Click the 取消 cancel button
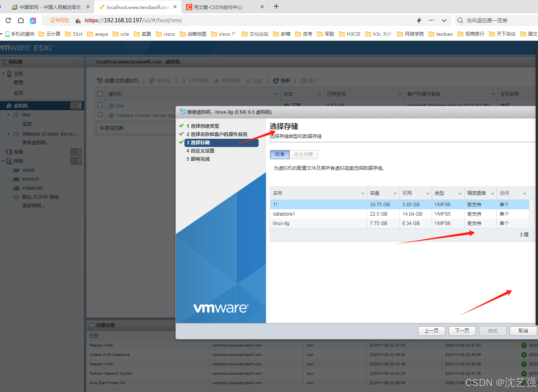The width and height of the screenshot is (538, 392). 523,331
